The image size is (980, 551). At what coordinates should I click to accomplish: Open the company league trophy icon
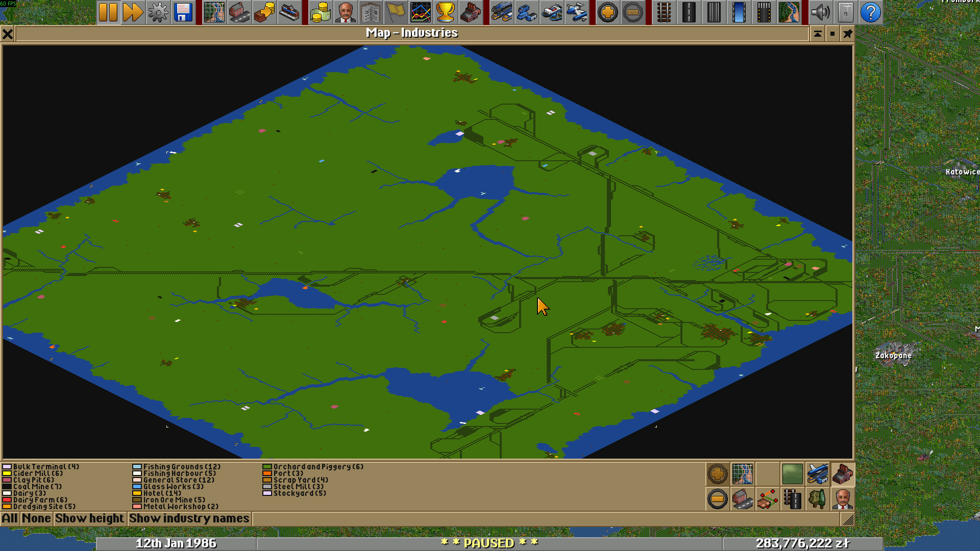[x=446, y=12]
